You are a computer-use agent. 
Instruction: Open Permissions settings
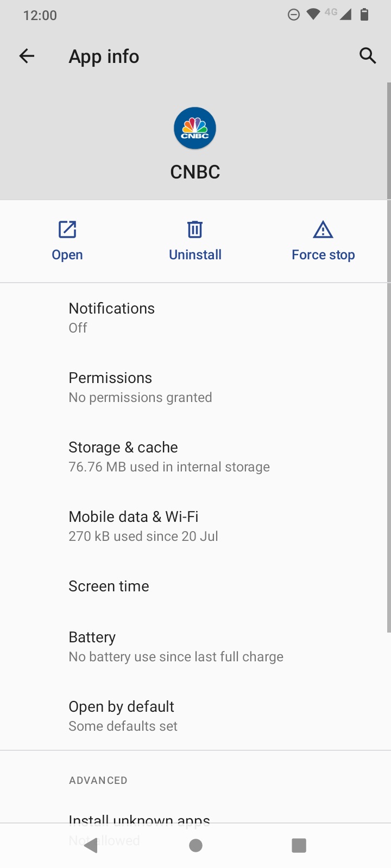(195, 387)
